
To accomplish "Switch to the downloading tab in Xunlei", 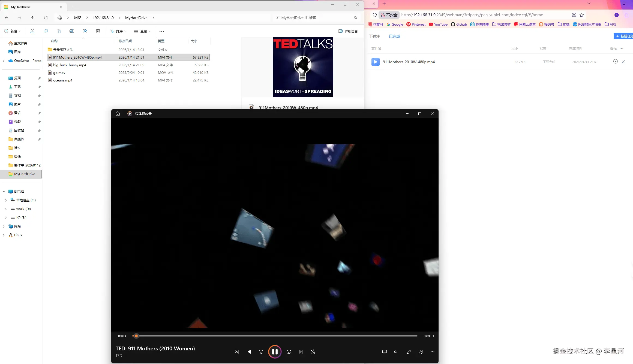I will pyautogui.click(x=374, y=36).
